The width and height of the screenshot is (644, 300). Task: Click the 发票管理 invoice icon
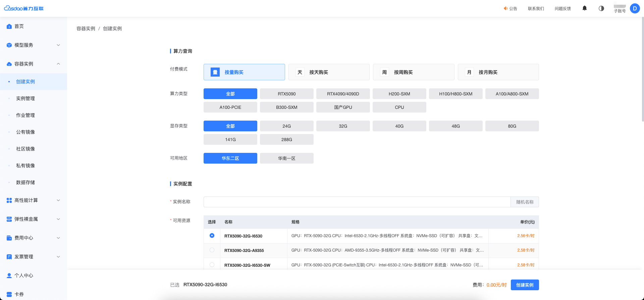pyautogui.click(x=9, y=257)
